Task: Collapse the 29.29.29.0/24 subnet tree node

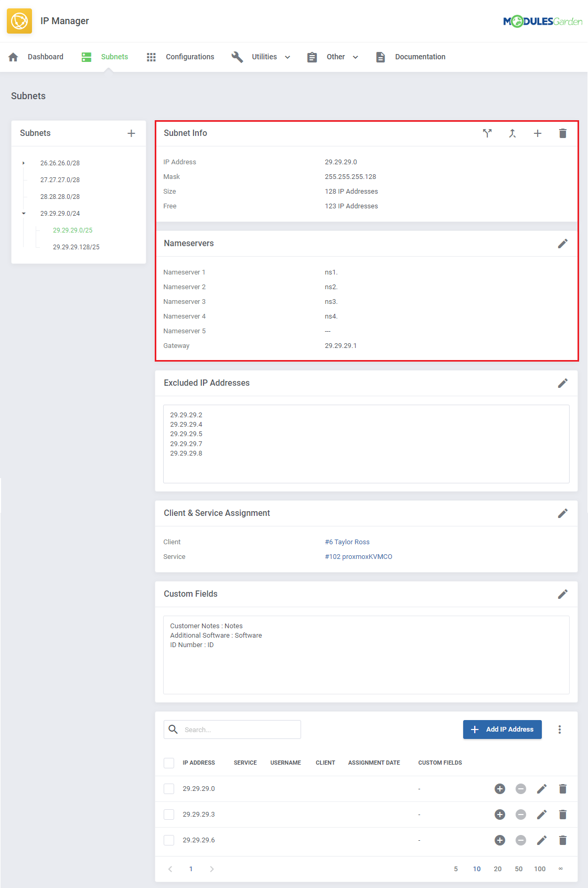Action: [x=24, y=214]
